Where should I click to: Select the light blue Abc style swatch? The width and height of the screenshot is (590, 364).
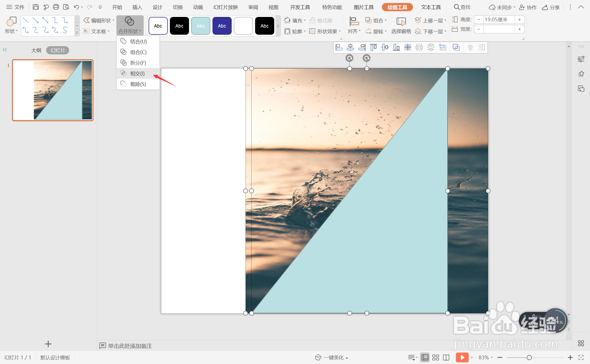pyautogui.click(x=201, y=26)
